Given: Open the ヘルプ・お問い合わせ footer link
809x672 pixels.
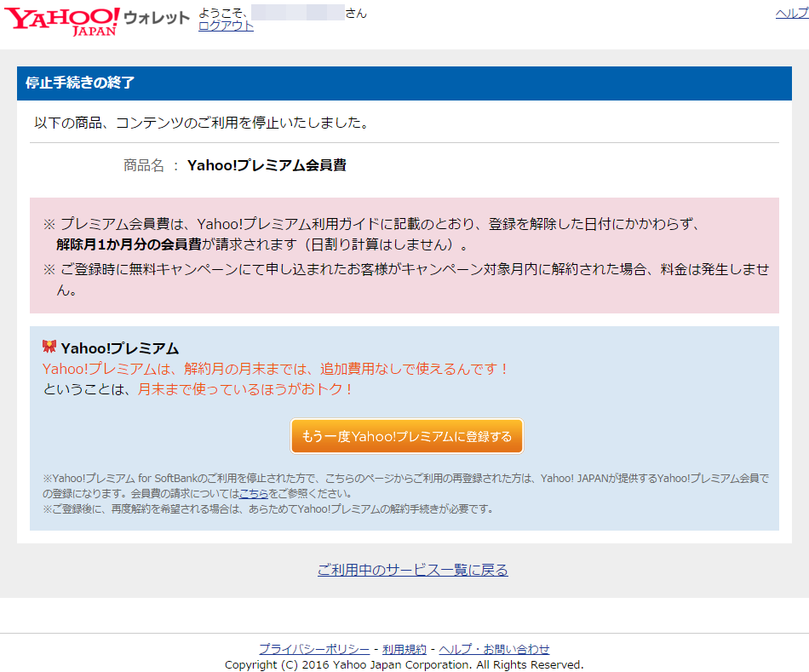Looking at the screenshot, I should click(x=494, y=649).
